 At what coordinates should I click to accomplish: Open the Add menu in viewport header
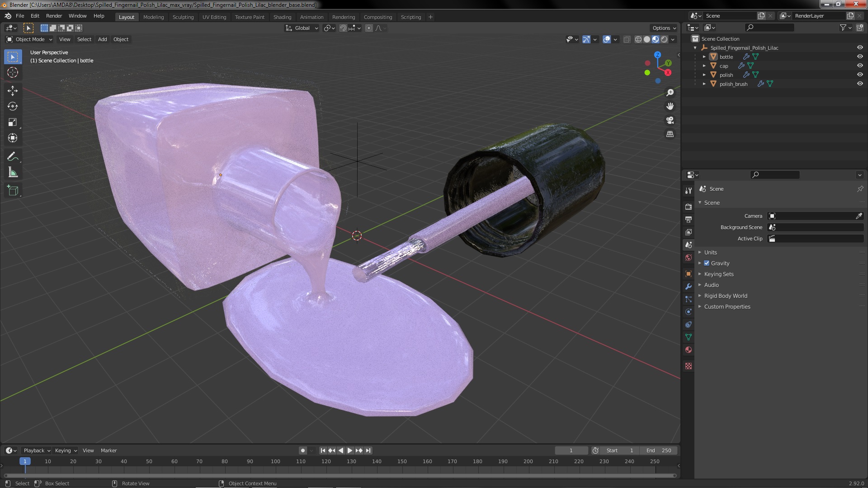click(x=103, y=39)
